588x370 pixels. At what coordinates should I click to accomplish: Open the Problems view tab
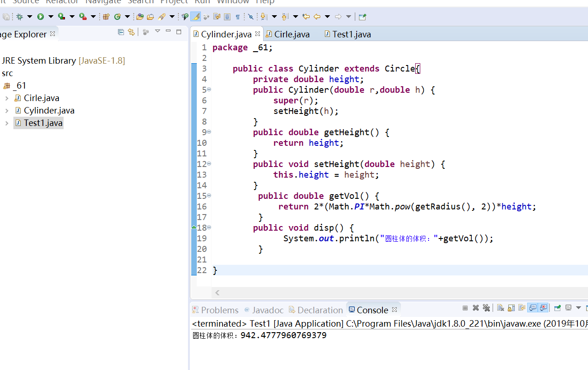(x=219, y=310)
